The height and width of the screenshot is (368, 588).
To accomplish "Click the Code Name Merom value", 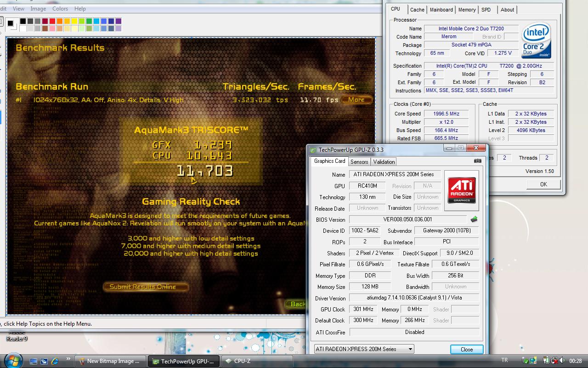I will coord(449,37).
